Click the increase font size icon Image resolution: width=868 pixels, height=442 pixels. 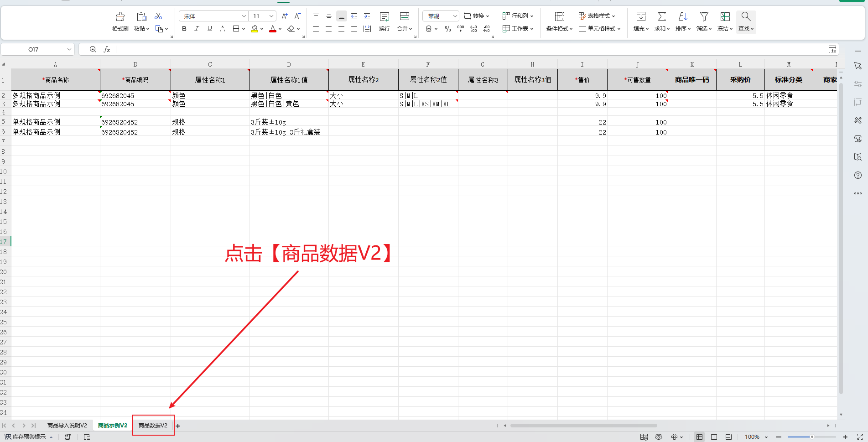tap(285, 16)
